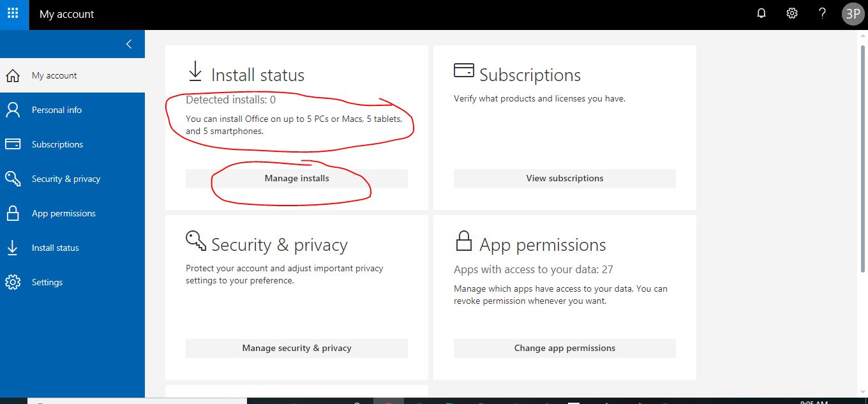The image size is (868, 404).
Task: Click 'Verify what products and licenses you have.'
Action: (539, 99)
